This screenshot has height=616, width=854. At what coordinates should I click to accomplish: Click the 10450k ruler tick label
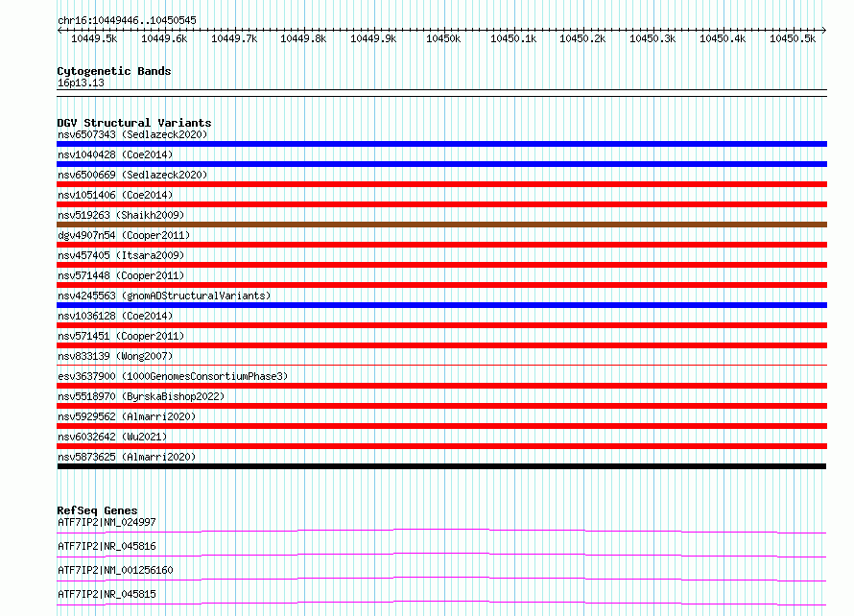coord(443,38)
